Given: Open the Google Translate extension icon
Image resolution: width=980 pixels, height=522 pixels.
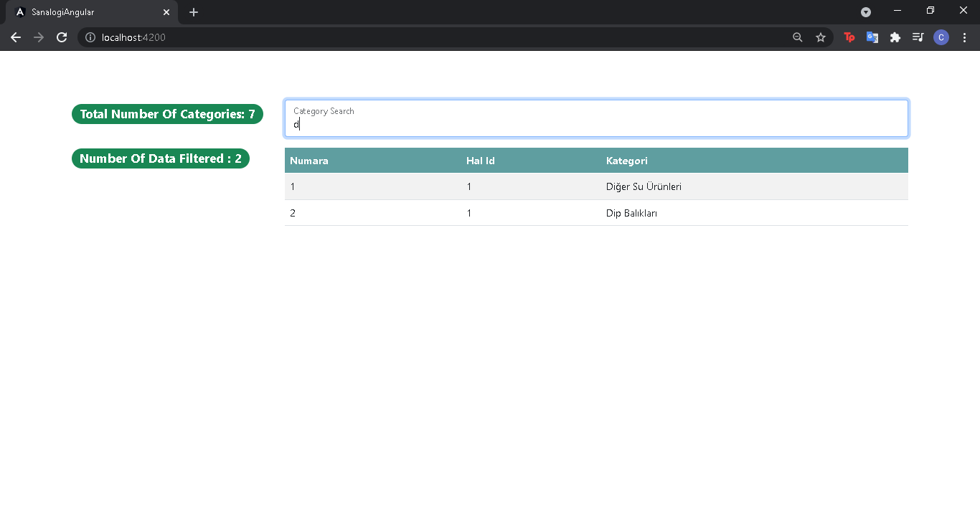Looking at the screenshot, I should point(872,37).
